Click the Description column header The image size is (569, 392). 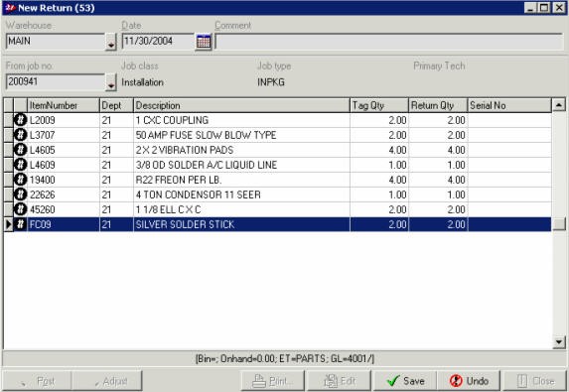[241, 105]
